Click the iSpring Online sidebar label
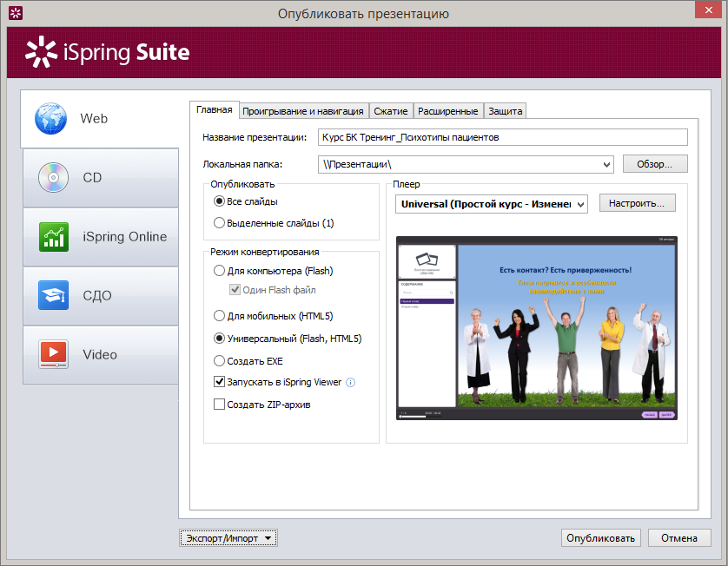This screenshot has width=728, height=566. pos(125,237)
